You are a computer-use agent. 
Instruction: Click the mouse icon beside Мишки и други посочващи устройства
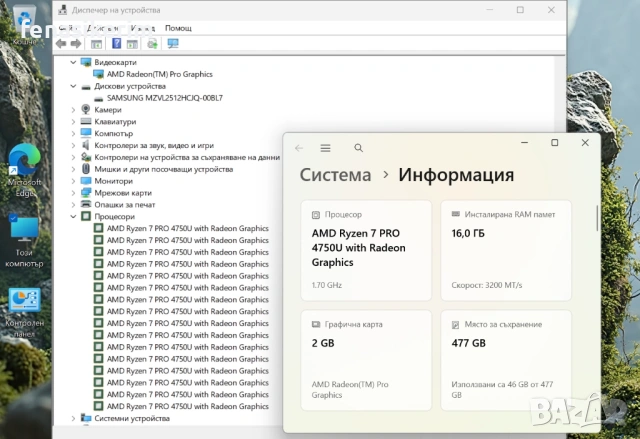coord(86,169)
